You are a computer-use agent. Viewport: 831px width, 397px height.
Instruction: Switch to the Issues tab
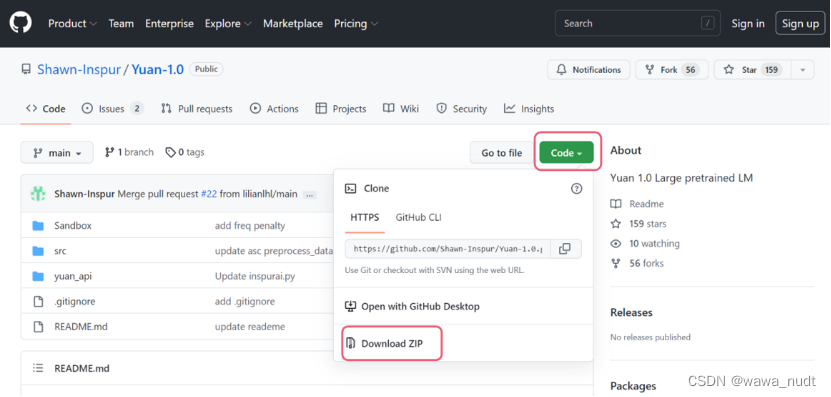tap(112, 109)
